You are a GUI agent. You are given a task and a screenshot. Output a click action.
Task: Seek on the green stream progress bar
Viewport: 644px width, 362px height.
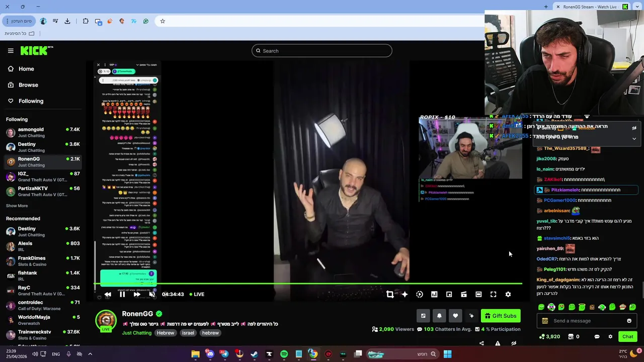[x=308, y=284]
